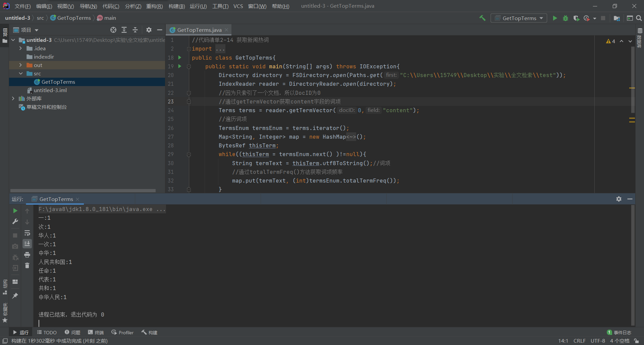Click the green Run button in top toolbar
The width and height of the screenshot is (644, 345).
tap(555, 18)
